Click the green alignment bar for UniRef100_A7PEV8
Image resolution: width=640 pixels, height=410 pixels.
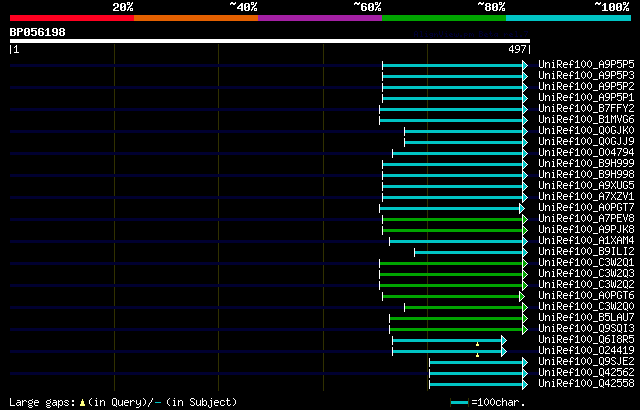(x=453, y=219)
